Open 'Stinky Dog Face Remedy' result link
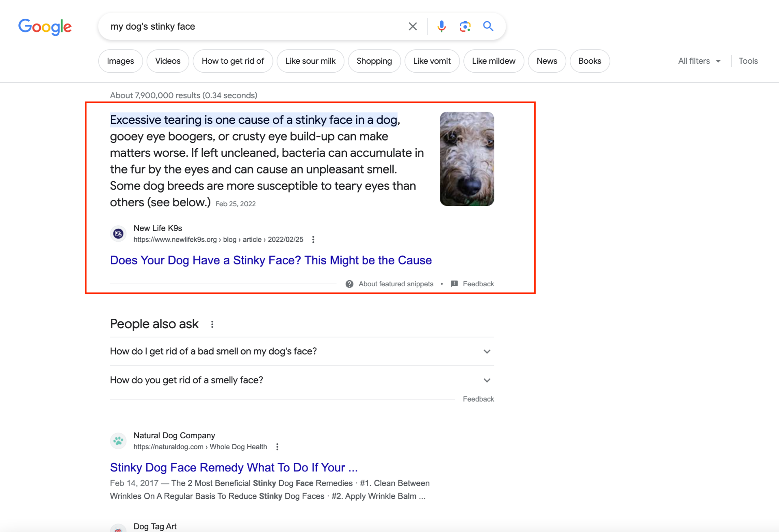 [234, 467]
